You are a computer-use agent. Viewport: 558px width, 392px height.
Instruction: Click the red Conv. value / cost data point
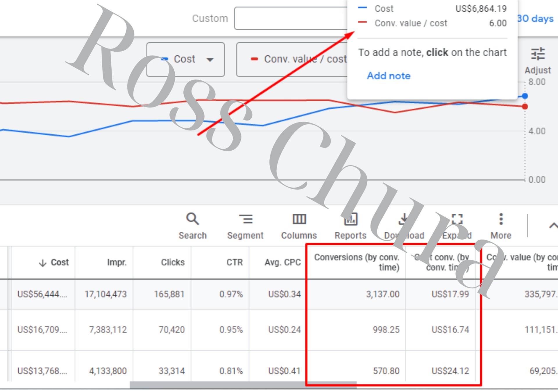click(525, 107)
